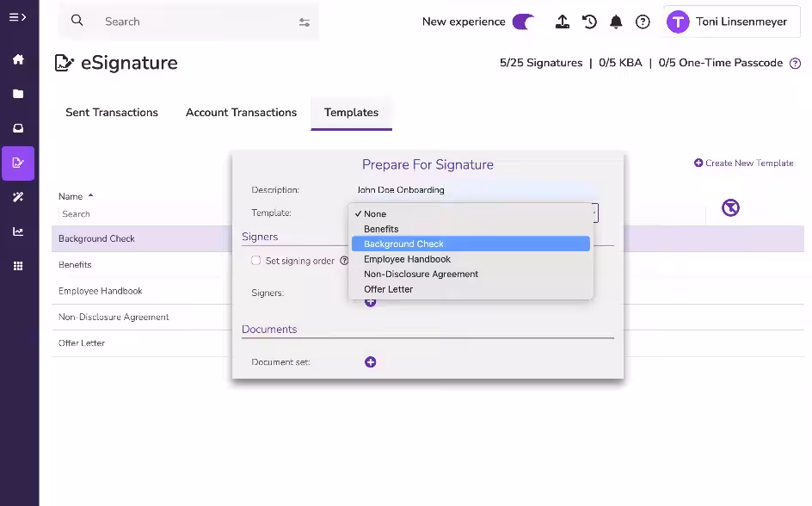Check the Set signing order checkbox

tap(255, 261)
